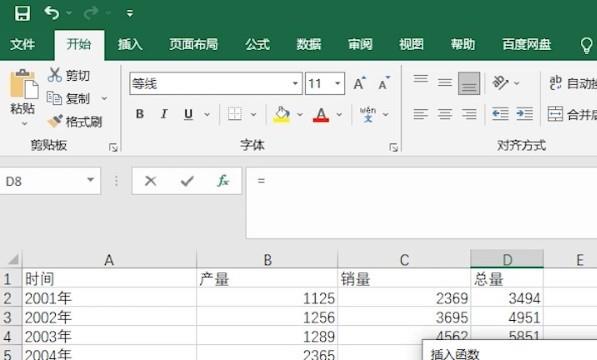
Task: Apply yellow fill color bucket
Action: (282, 114)
